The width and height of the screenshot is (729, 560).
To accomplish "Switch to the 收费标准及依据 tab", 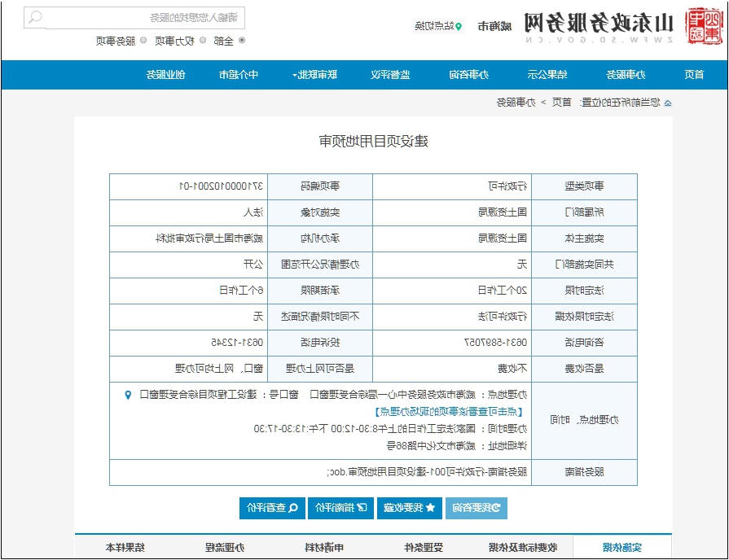I will [x=523, y=548].
